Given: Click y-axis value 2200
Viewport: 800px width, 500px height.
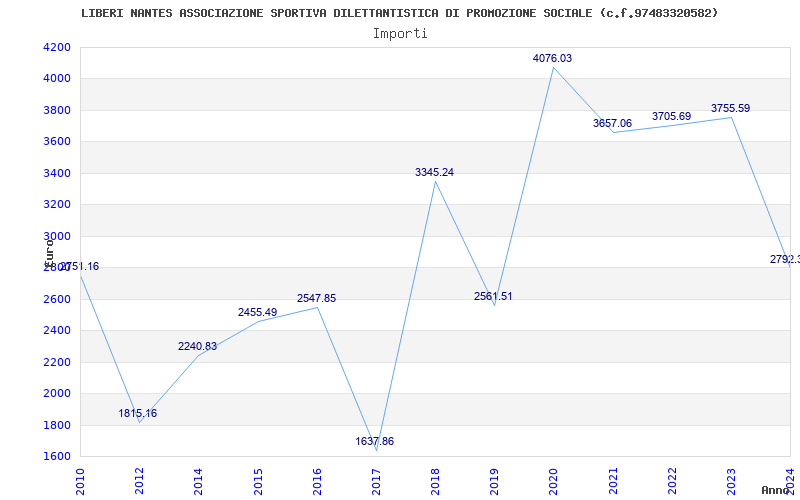Looking at the screenshot, I should [57, 362].
